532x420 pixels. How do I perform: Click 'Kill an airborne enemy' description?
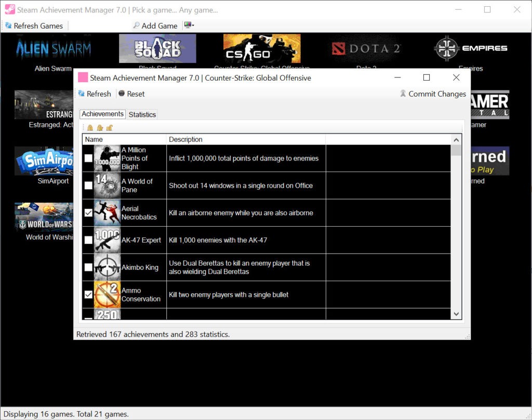click(241, 213)
